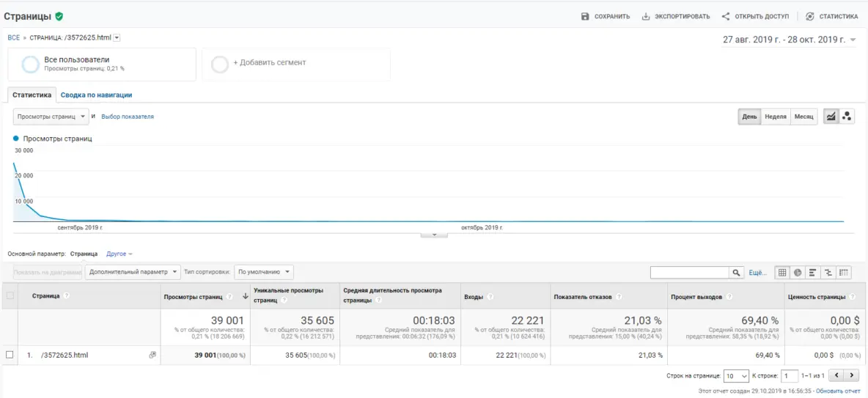
Task: Open /3572625.html page in new window icon
Action: [x=152, y=355]
